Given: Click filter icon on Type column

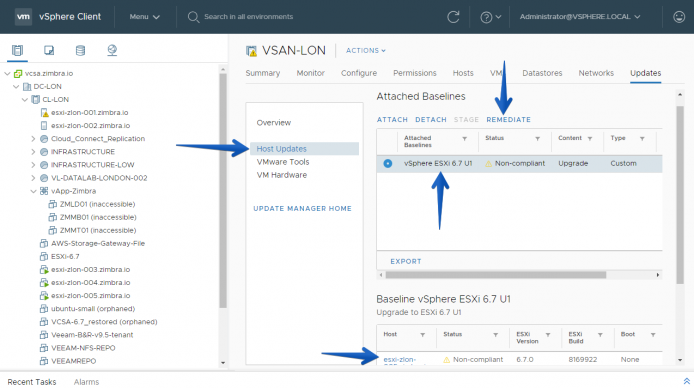Looking at the screenshot, I should (642, 138).
